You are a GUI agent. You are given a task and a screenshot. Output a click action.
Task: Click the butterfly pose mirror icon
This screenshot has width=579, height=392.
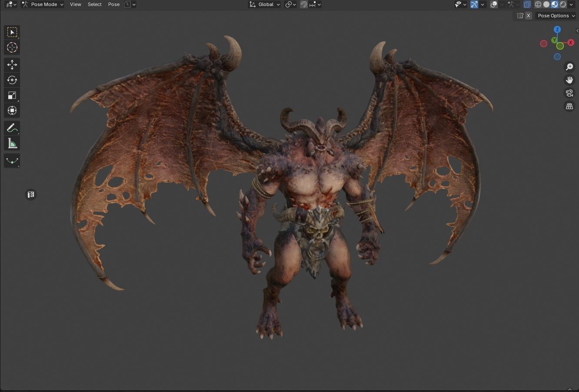point(520,16)
